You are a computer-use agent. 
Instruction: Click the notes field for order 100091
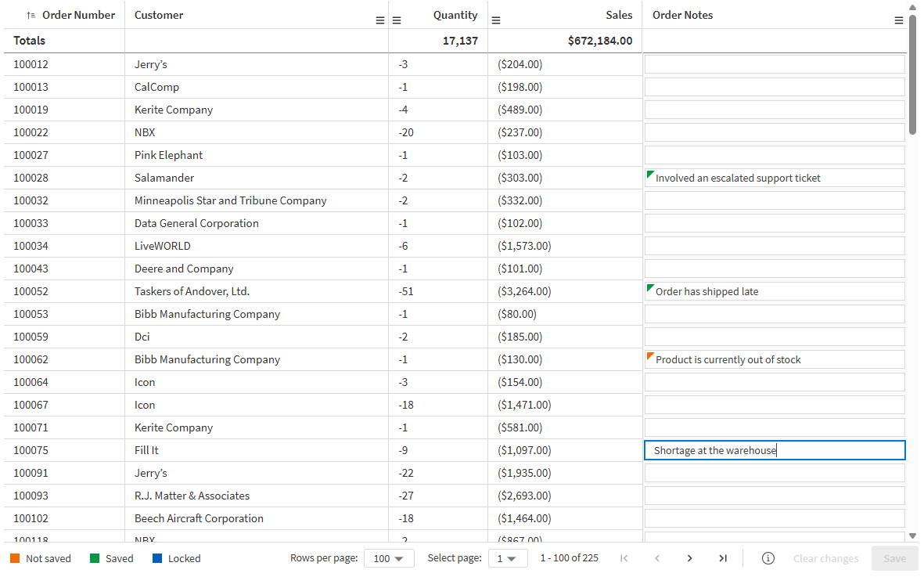point(774,472)
